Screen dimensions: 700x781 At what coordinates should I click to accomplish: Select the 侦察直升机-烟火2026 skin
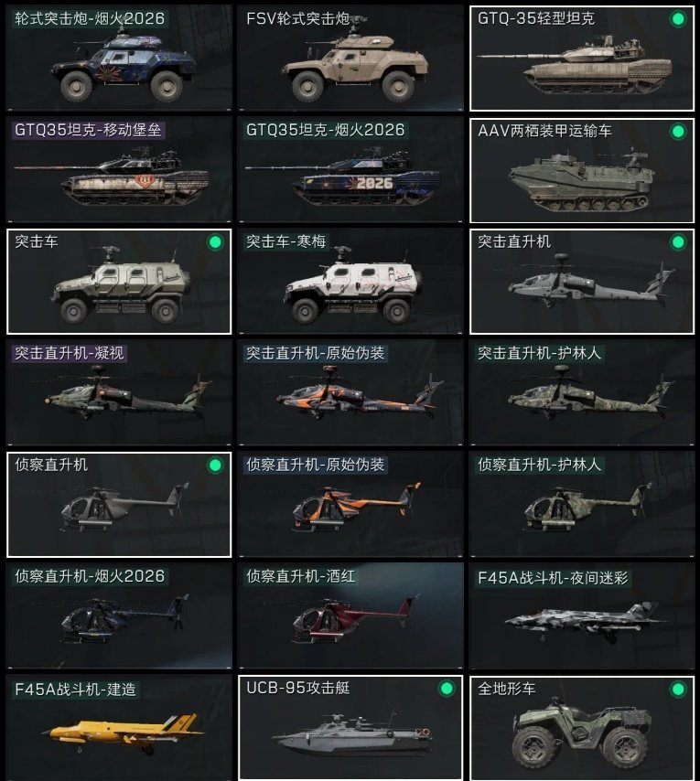(x=119, y=616)
